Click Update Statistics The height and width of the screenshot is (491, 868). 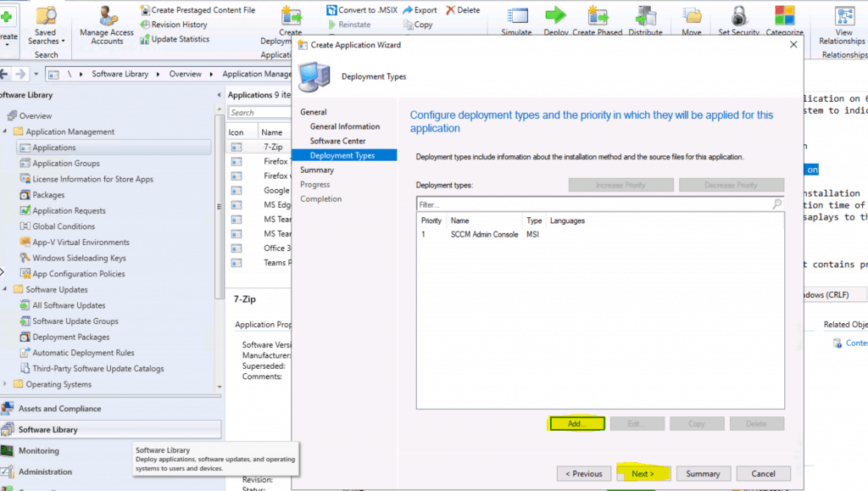click(x=175, y=39)
